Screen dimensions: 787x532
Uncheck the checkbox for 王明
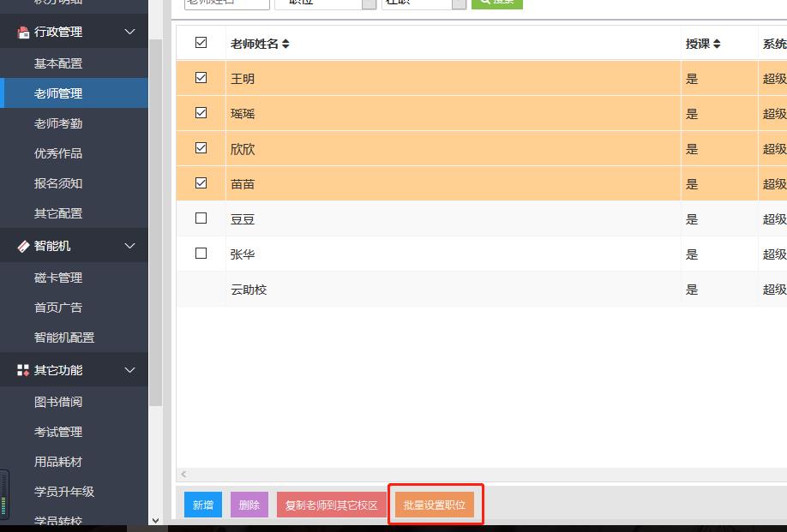(201, 78)
